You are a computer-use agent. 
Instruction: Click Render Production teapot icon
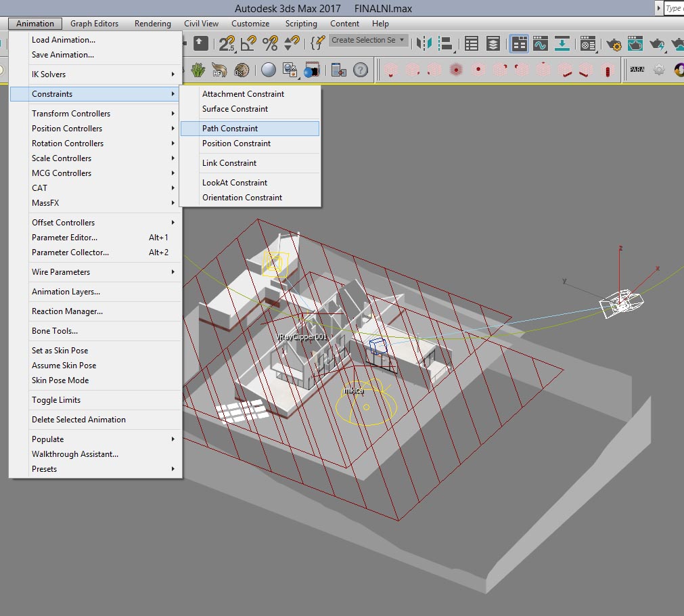pos(657,43)
